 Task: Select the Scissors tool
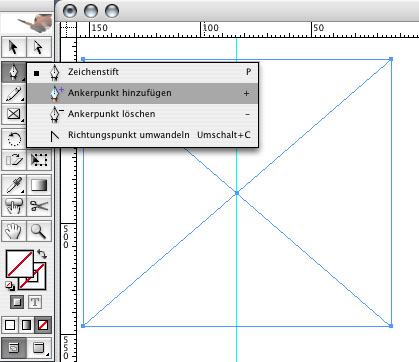click(39, 205)
